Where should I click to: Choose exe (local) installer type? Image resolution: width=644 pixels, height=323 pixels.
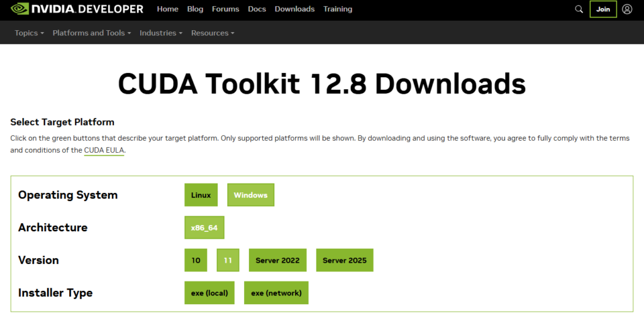(209, 293)
